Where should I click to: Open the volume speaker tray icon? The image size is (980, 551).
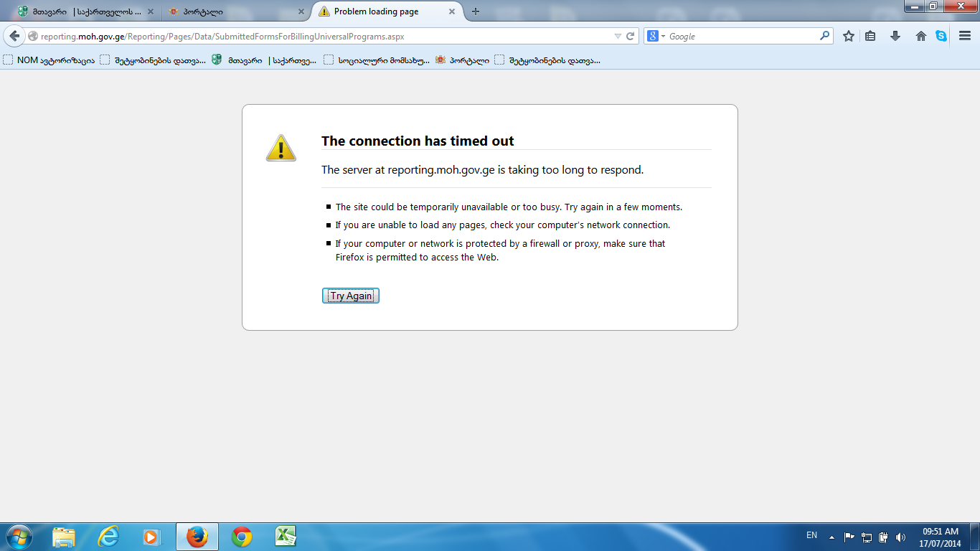[900, 537]
